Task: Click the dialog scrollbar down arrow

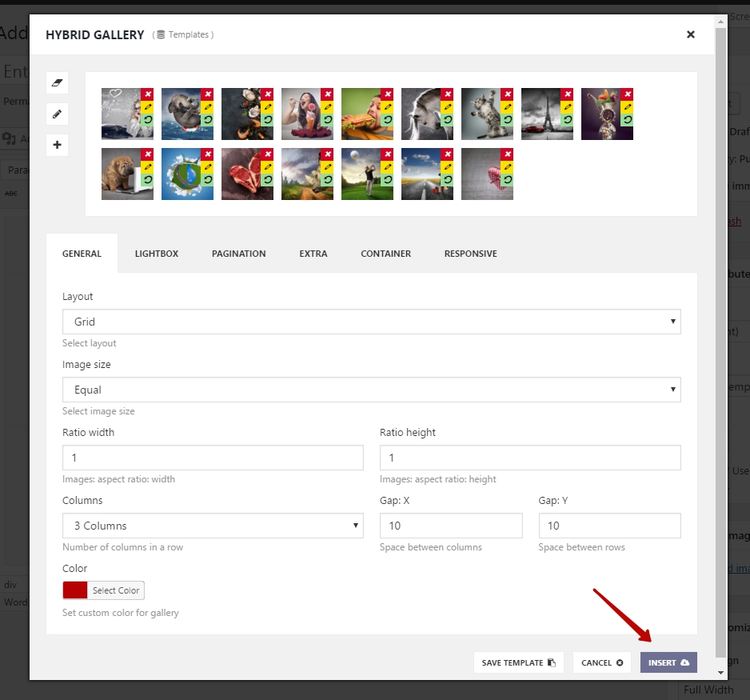Action: [x=720, y=672]
